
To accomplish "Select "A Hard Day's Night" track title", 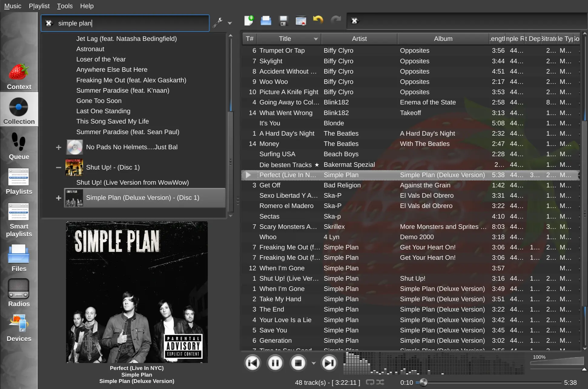I will click(287, 134).
